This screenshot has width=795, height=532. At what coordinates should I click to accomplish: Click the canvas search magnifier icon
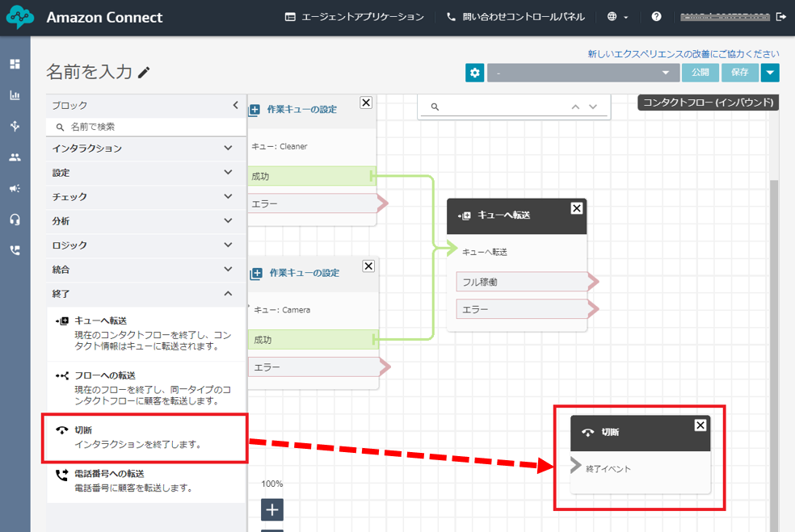coord(435,107)
